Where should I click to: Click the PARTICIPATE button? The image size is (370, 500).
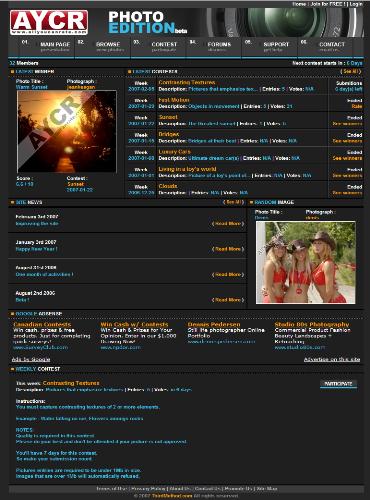[x=338, y=384]
